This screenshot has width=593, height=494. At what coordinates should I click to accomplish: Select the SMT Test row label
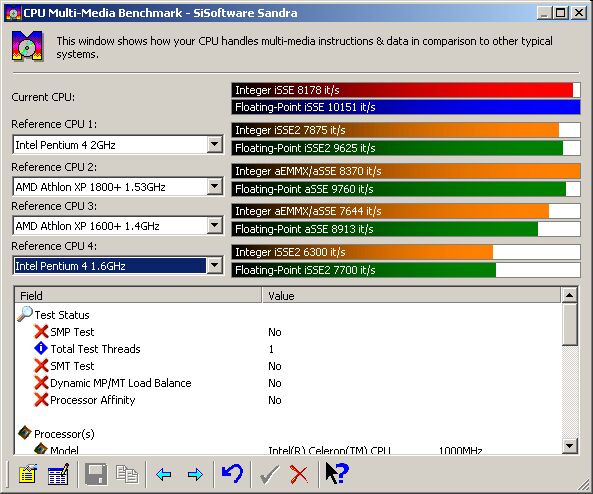point(72,366)
